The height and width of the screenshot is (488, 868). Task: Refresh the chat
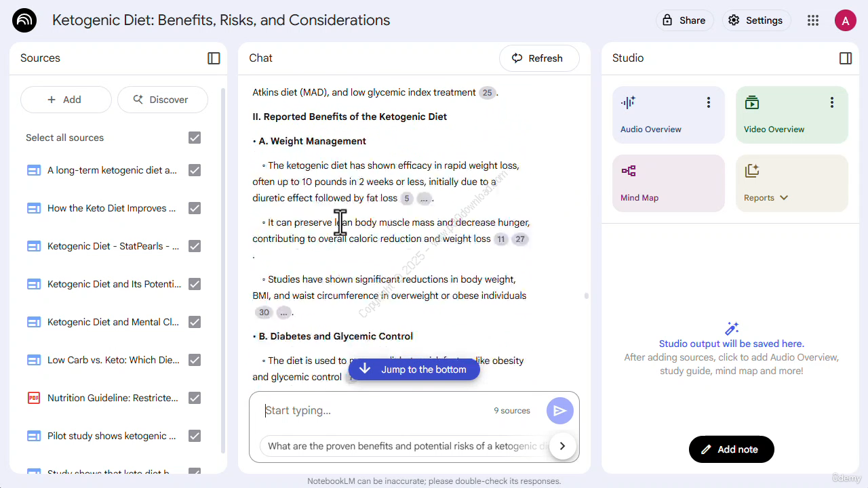[539, 58]
